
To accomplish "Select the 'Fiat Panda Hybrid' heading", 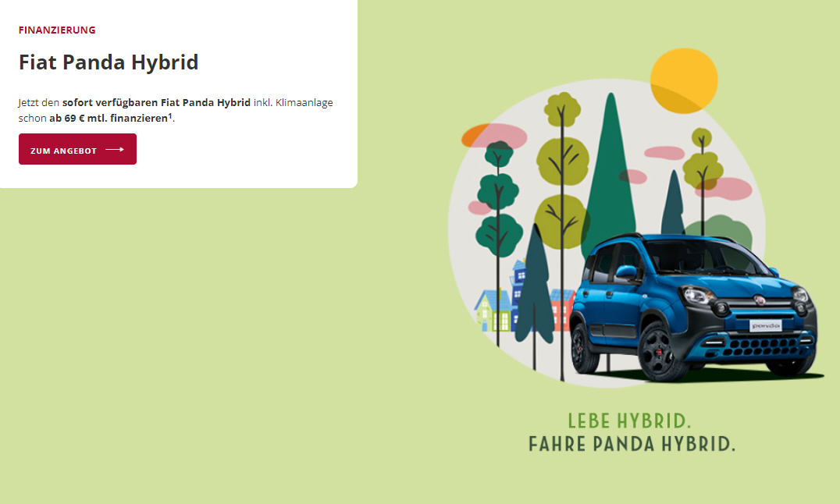I will (x=109, y=62).
